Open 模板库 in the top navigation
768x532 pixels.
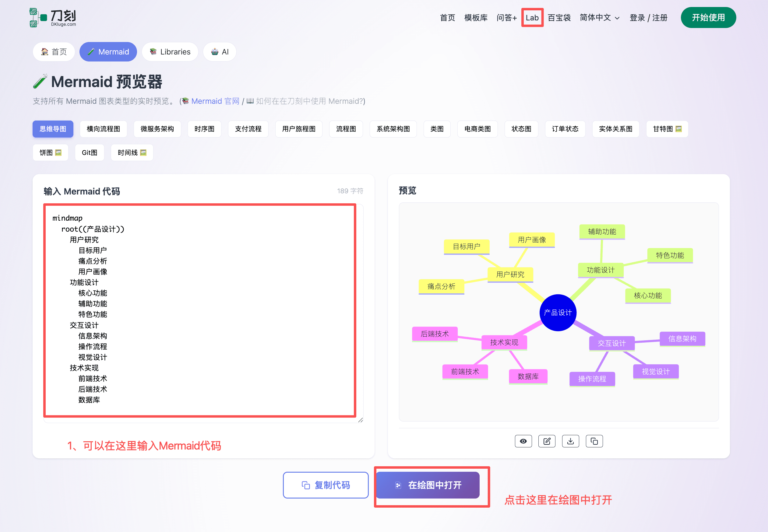[x=476, y=17]
